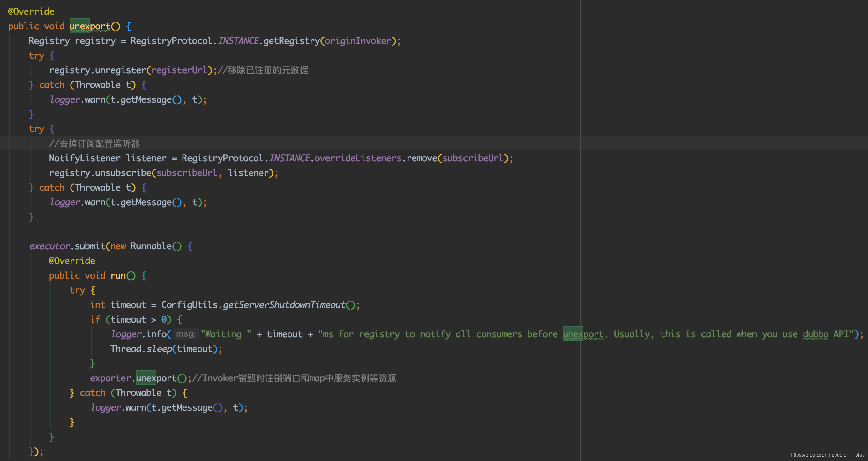The height and width of the screenshot is (461, 868).
Task: Click the "Waiting " string literal
Action: pyautogui.click(x=226, y=334)
